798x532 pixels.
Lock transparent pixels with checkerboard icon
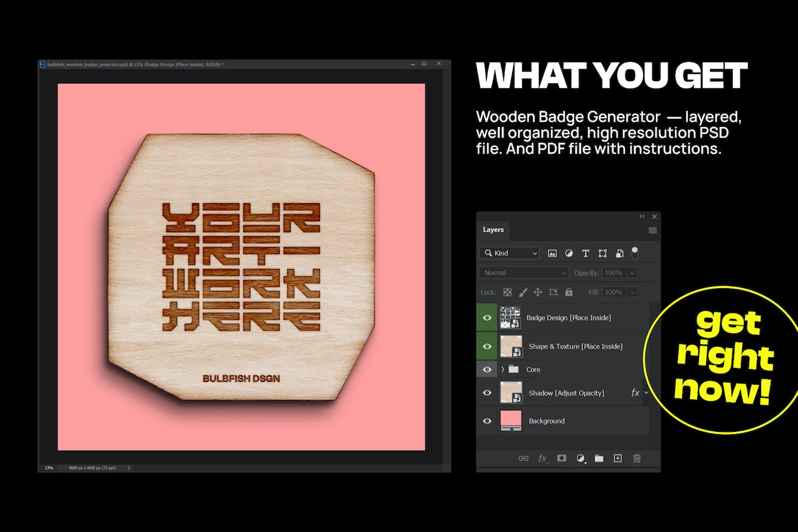click(507, 292)
